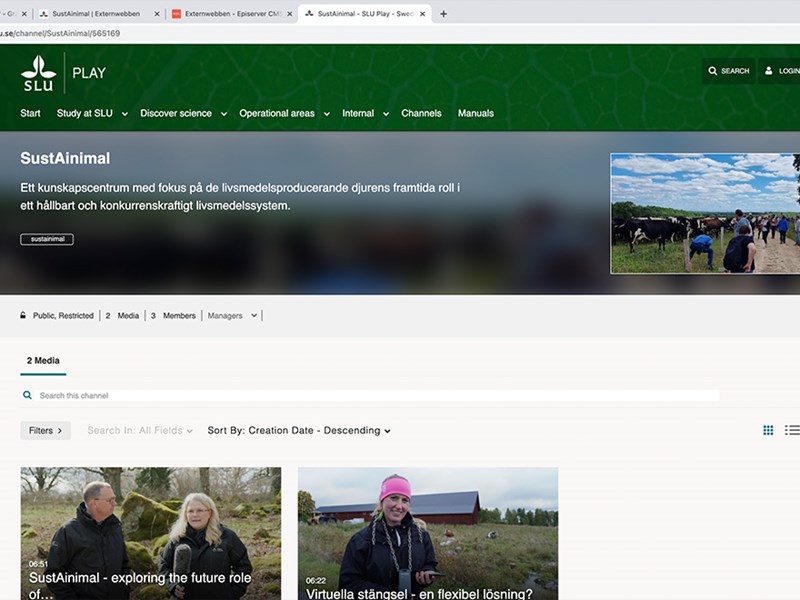
Task: Click the padlock icon beside Public, Restricted
Action: (23, 315)
